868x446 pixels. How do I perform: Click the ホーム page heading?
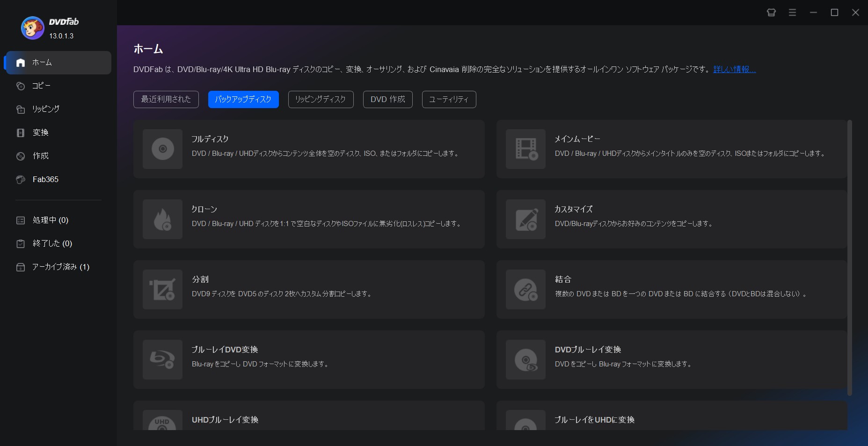coord(148,49)
